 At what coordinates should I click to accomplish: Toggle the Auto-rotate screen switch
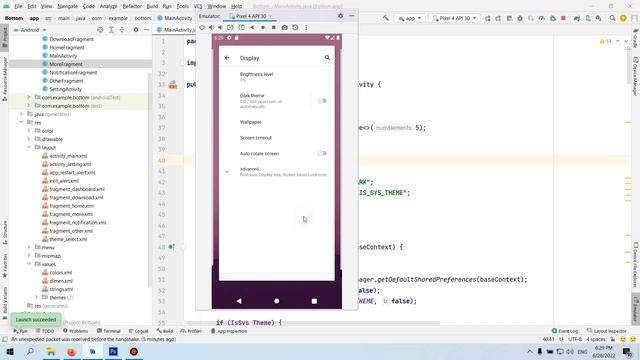[x=322, y=153]
